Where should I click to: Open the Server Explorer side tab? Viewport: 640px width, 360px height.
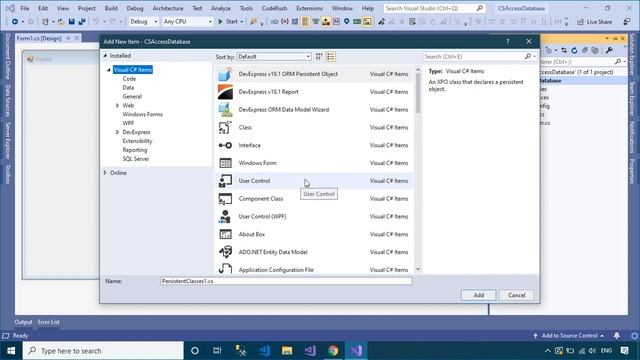[x=7, y=140]
